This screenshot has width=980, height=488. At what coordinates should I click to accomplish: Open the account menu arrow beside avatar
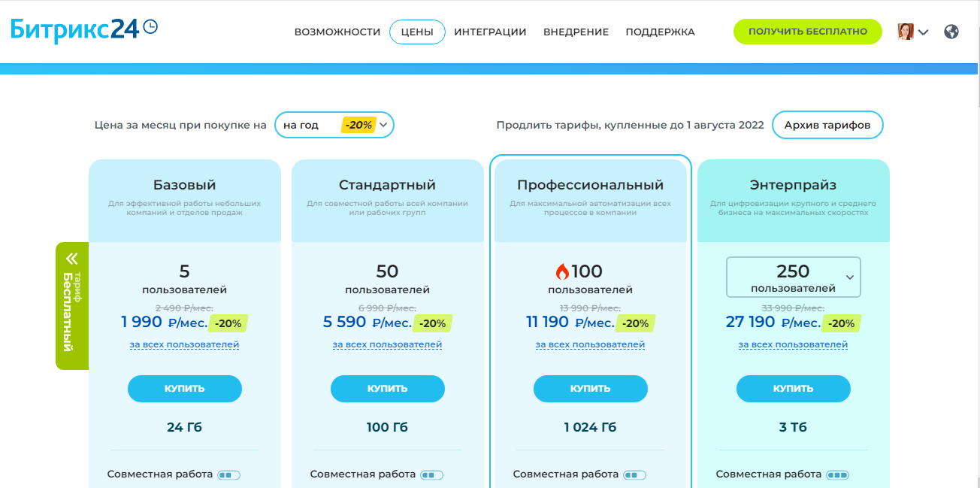(924, 32)
